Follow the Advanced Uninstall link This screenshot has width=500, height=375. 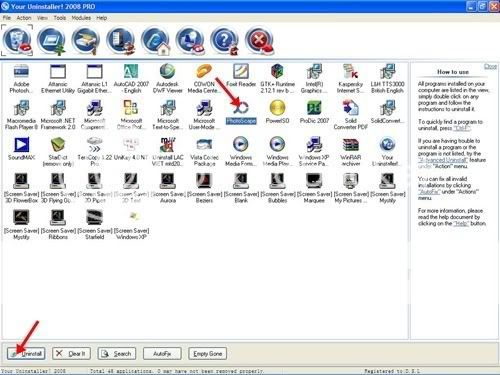click(442, 160)
